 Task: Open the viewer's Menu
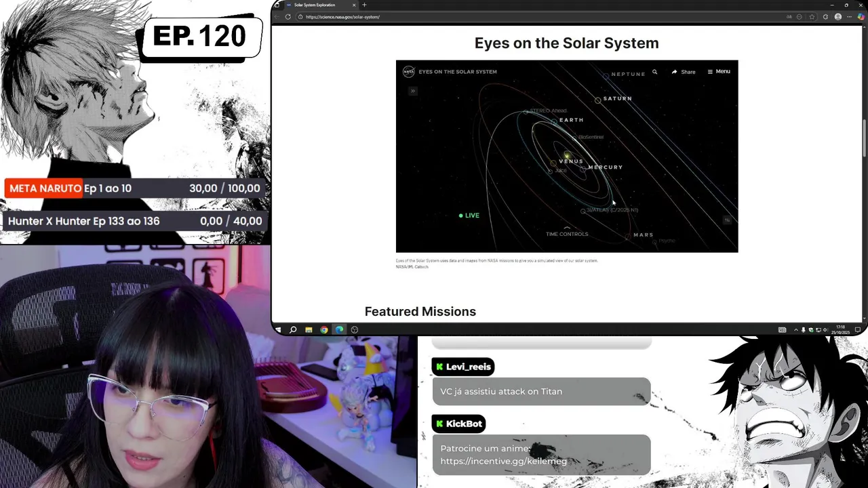(719, 71)
